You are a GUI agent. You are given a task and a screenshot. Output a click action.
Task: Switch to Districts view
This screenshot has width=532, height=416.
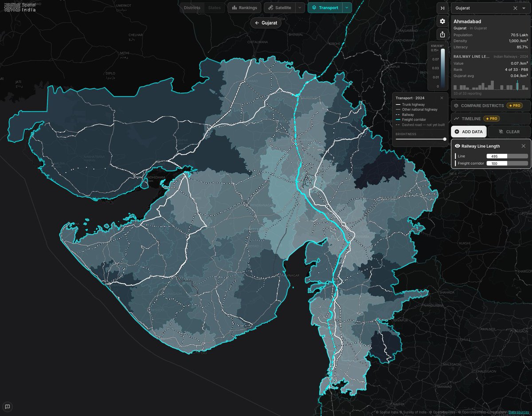point(192,8)
